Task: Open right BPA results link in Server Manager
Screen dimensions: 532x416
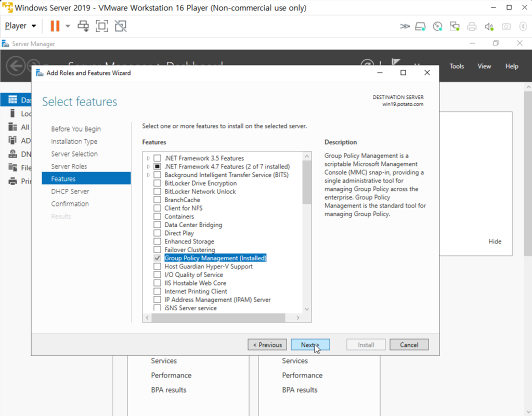Action: pyautogui.click(x=300, y=390)
